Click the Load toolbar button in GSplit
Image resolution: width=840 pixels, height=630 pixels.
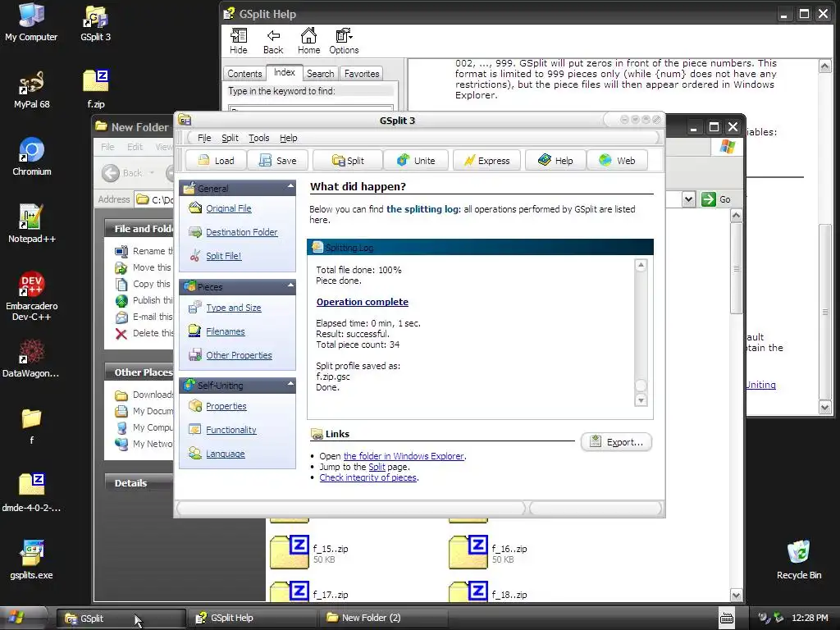coord(216,161)
